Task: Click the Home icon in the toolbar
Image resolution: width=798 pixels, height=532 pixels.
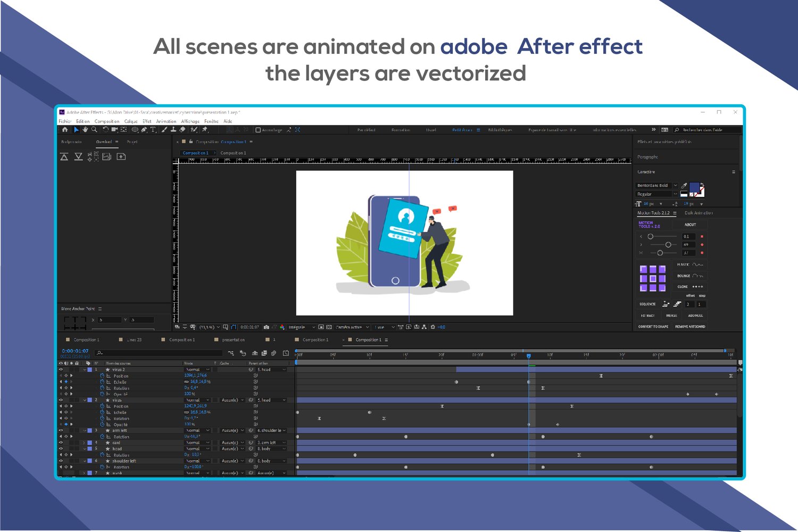Action: [65, 129]
